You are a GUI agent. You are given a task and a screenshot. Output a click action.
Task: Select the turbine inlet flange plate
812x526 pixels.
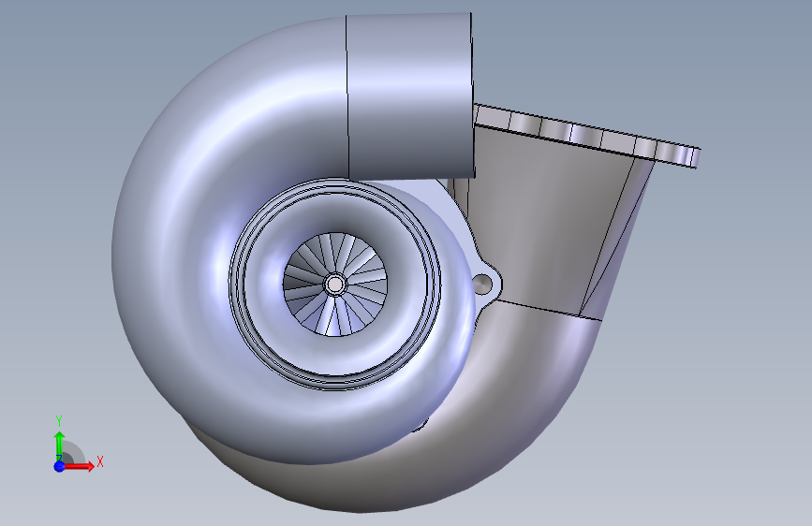(x=586, y=136)
